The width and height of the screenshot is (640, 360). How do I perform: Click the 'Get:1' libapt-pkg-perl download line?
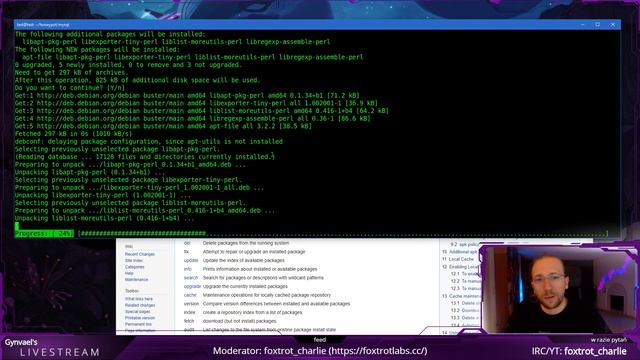click(x=187, y=96)
